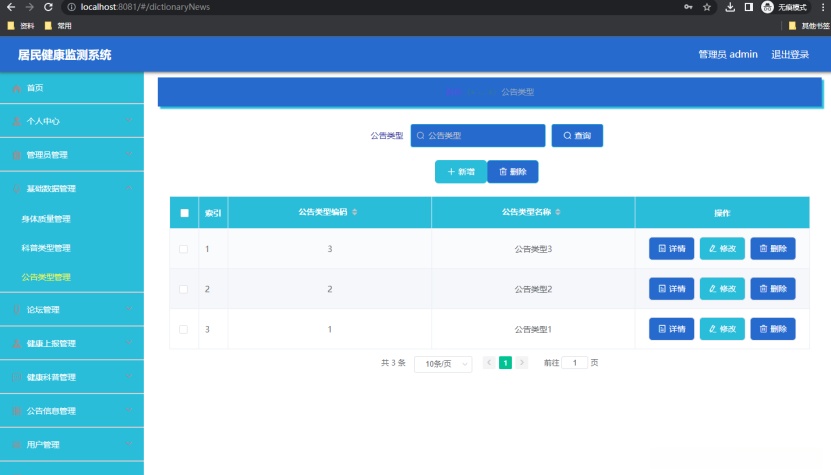Click icon beside 公告信息管理
The image size is (831, 475).
point(17,411)
